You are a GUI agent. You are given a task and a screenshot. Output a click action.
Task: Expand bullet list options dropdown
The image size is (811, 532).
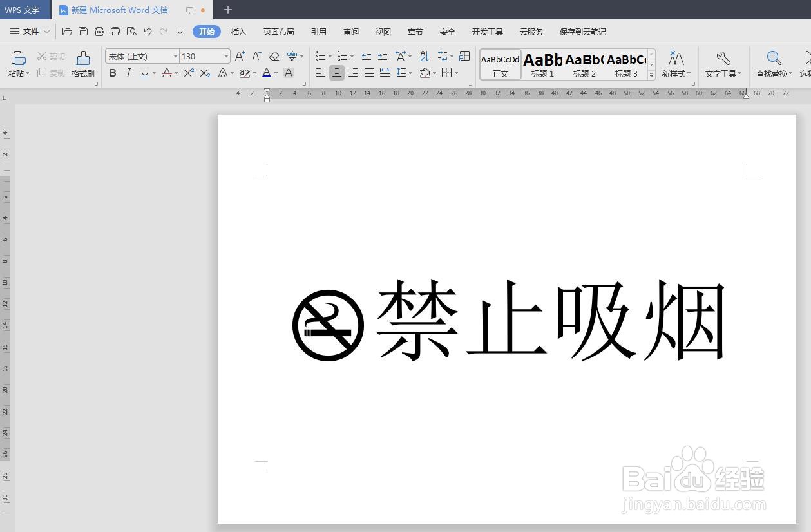pyautogui.click(x=330, y=57)
